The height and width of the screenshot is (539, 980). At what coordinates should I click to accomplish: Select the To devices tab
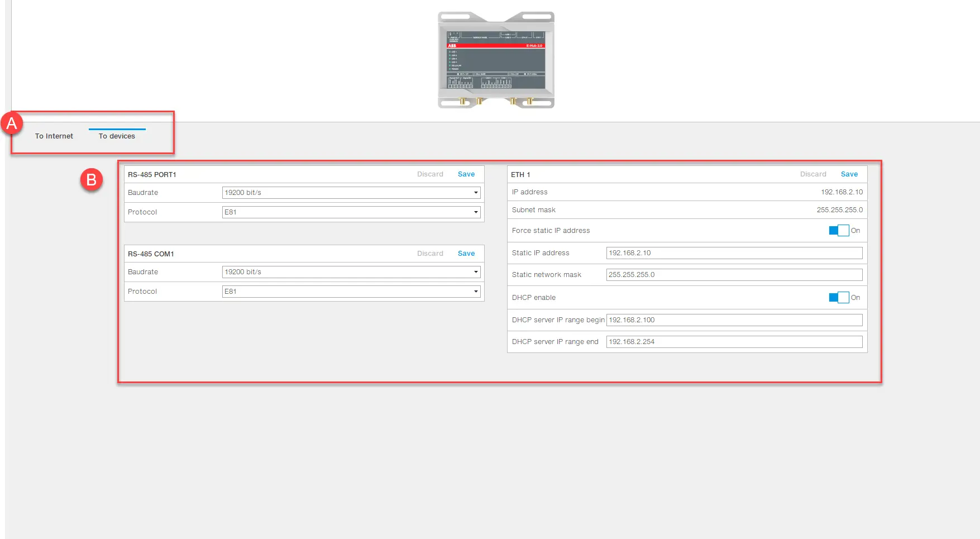pos(117,136)
